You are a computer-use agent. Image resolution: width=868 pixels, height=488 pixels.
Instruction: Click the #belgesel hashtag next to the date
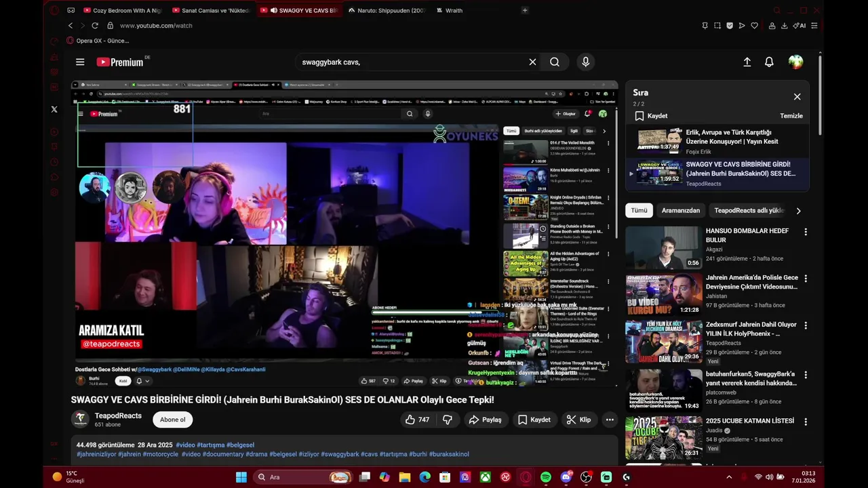click(x=240, y=445)
